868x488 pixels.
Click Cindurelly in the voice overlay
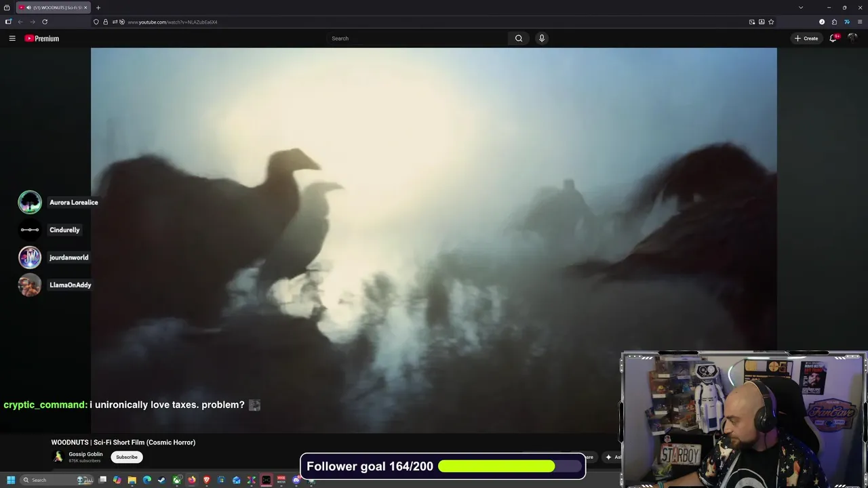tap(64, 230)
